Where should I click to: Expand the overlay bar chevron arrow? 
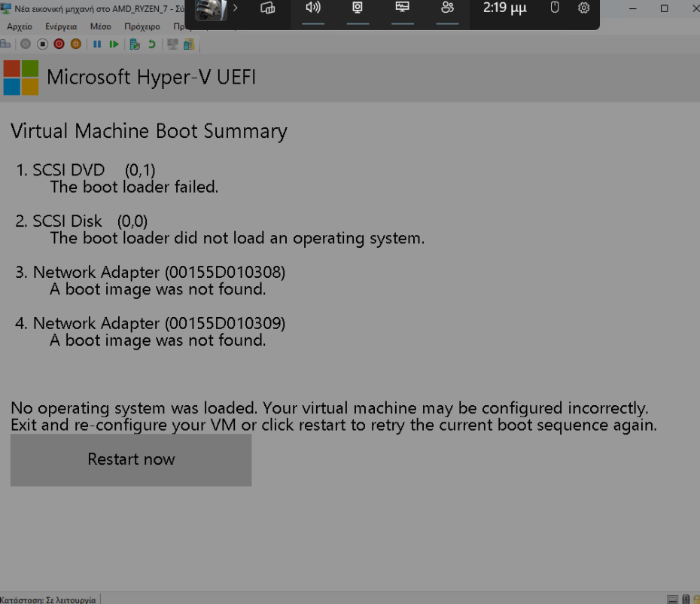[236, 8]
